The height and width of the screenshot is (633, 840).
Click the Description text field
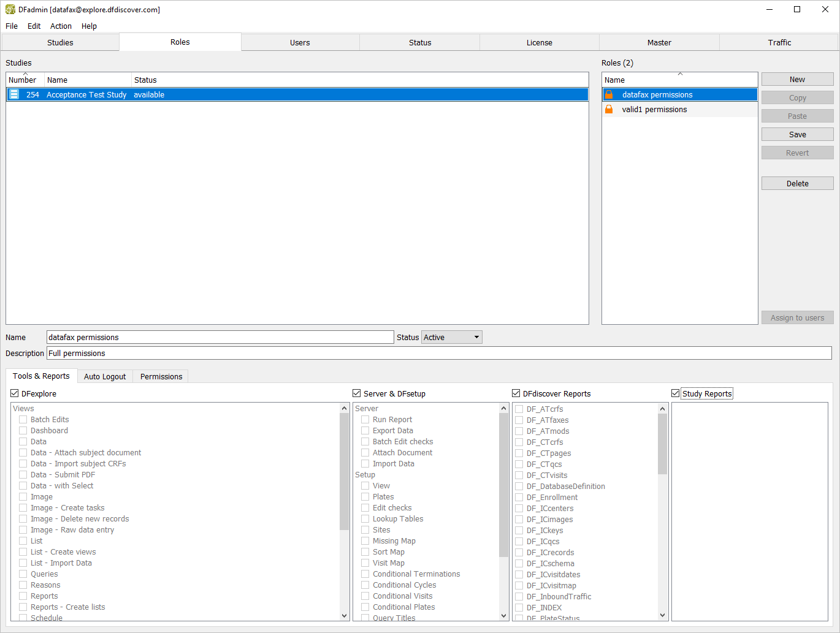tap(438, 353)
